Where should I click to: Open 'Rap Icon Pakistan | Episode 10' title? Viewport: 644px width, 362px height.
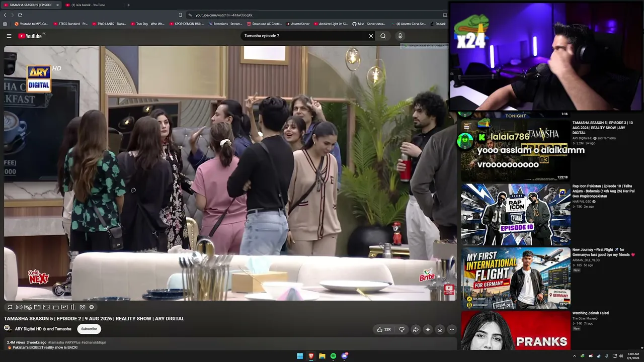(x=603, y=191)
